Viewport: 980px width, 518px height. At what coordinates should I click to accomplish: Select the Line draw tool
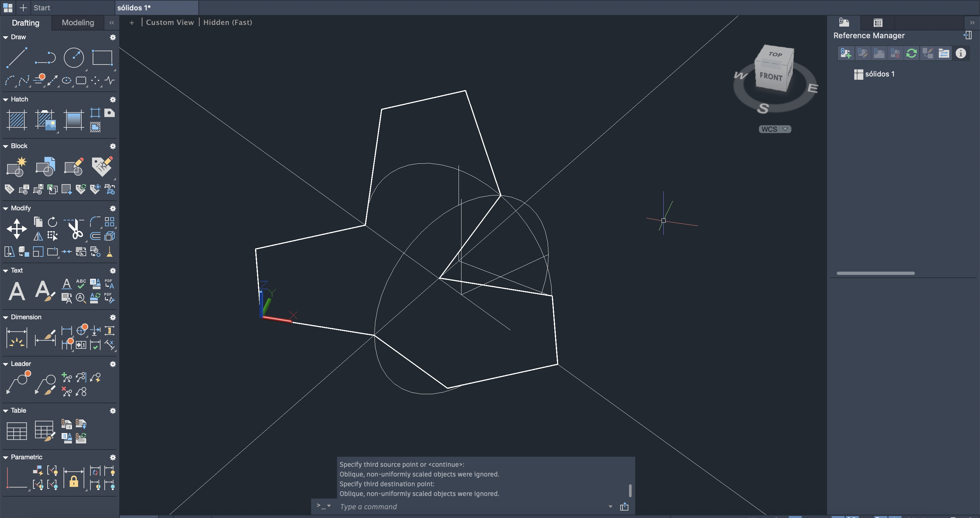coord(17,58)
